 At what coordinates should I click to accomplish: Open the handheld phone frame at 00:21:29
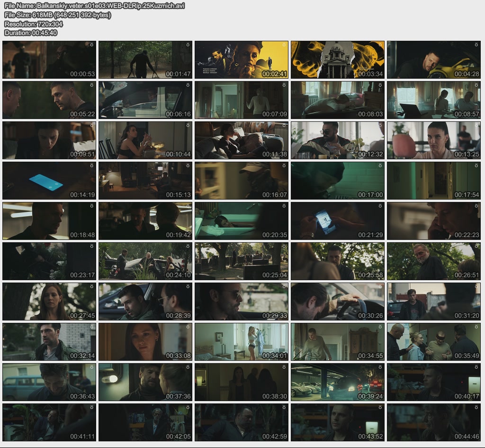tap(338, 221)
